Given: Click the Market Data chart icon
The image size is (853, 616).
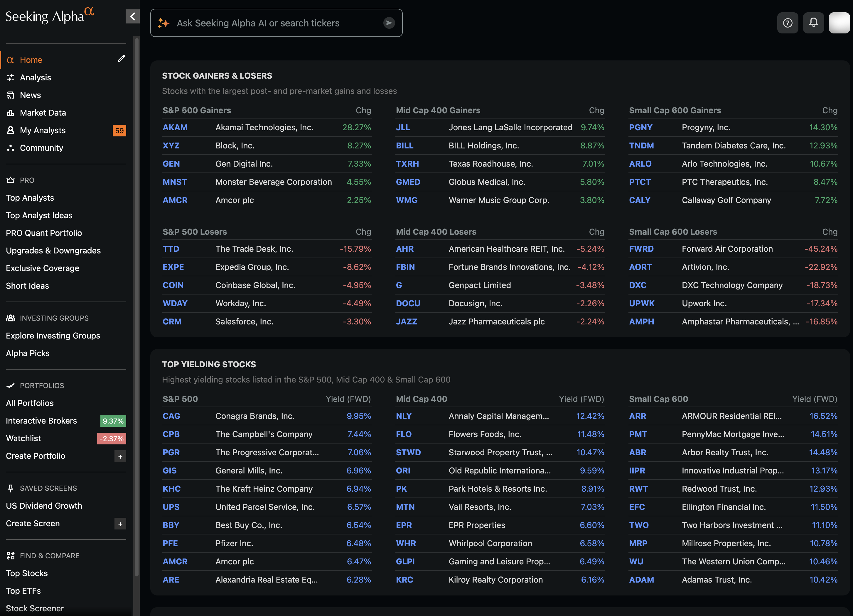Looking at the screenshot, I should coord(11,113).
